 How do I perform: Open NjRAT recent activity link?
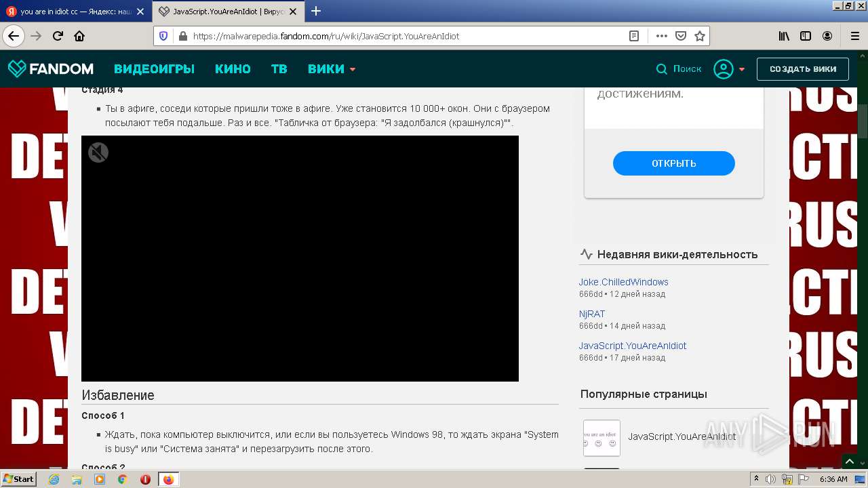tap(592, 314)
